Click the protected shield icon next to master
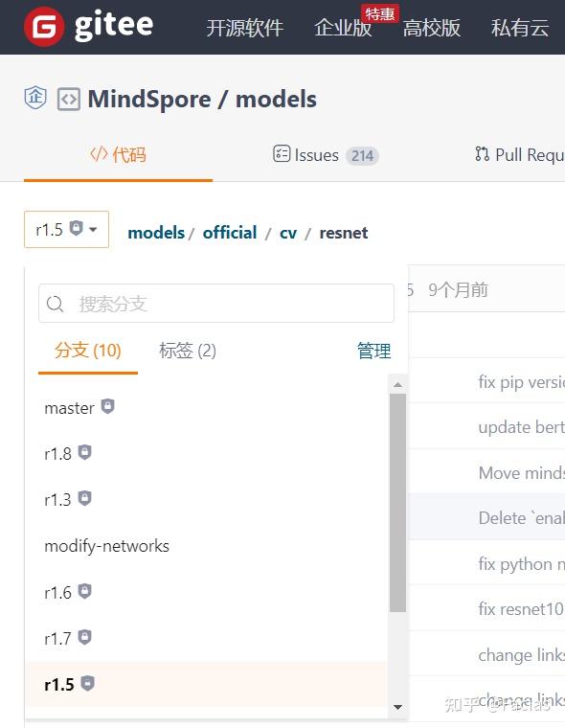565x728 pixels. (107, 406)
